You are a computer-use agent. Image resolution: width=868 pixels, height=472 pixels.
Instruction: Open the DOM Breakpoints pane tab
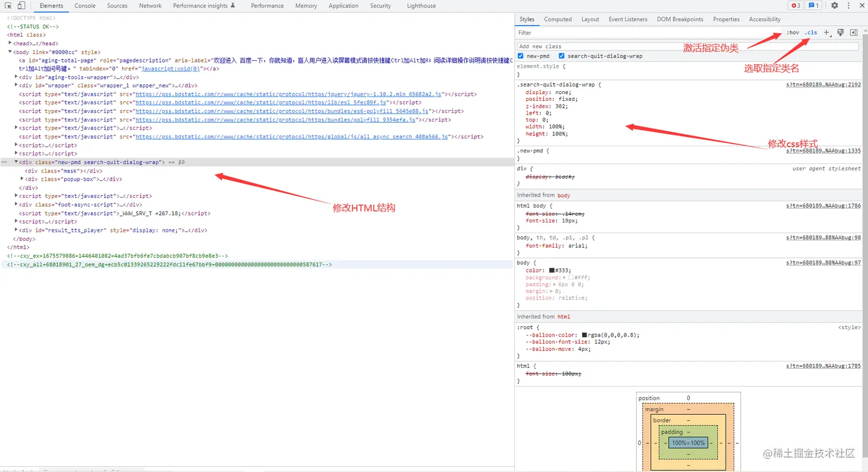680,19
